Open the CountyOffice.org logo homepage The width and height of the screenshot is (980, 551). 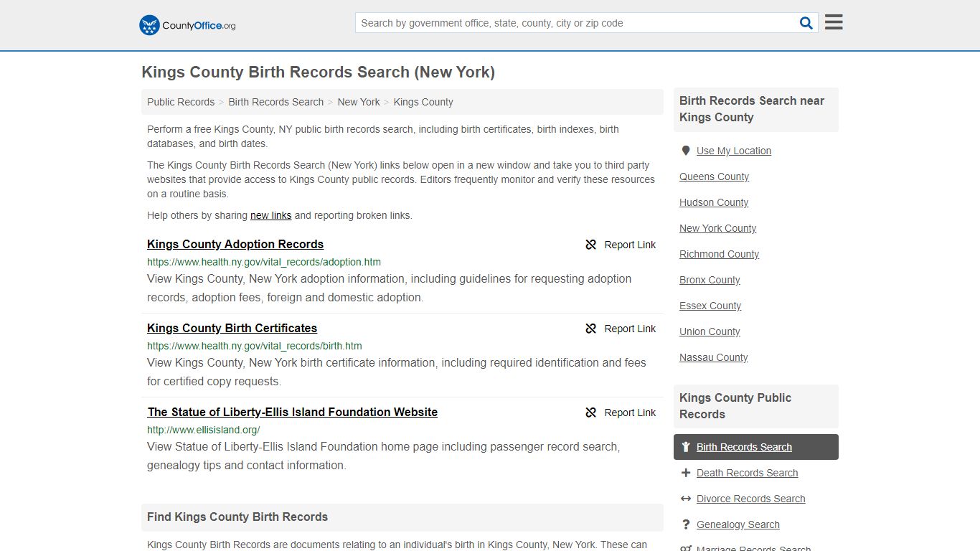(187, 25)
